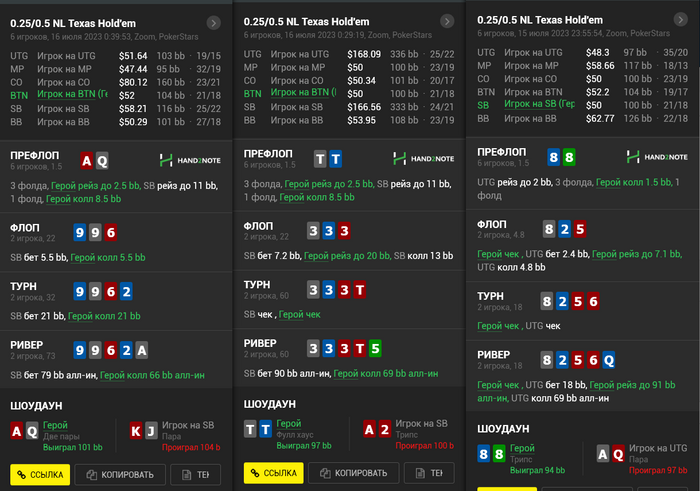Screen dimensions: 700x491
Task: Click the blue 2 card on the 9962 turn
Action: pyautogui.click(x=126, y=291)
